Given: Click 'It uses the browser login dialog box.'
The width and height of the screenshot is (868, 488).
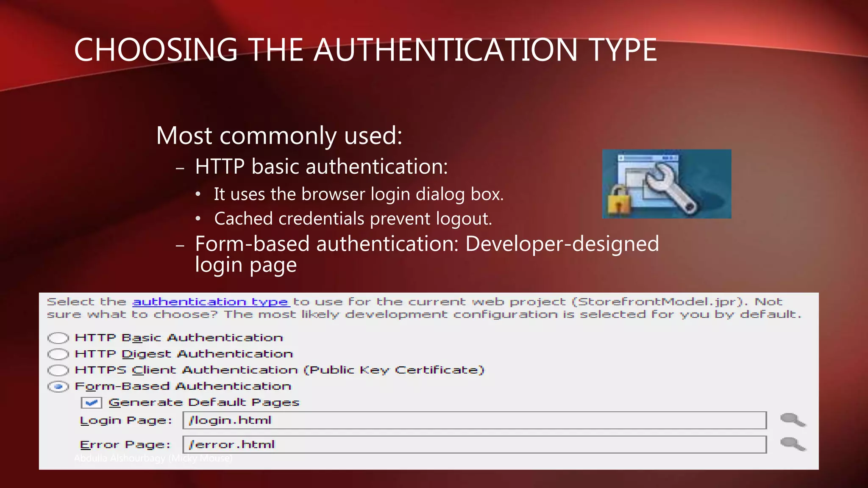Looking at the screenshot, I should click(x=359, y=194).
